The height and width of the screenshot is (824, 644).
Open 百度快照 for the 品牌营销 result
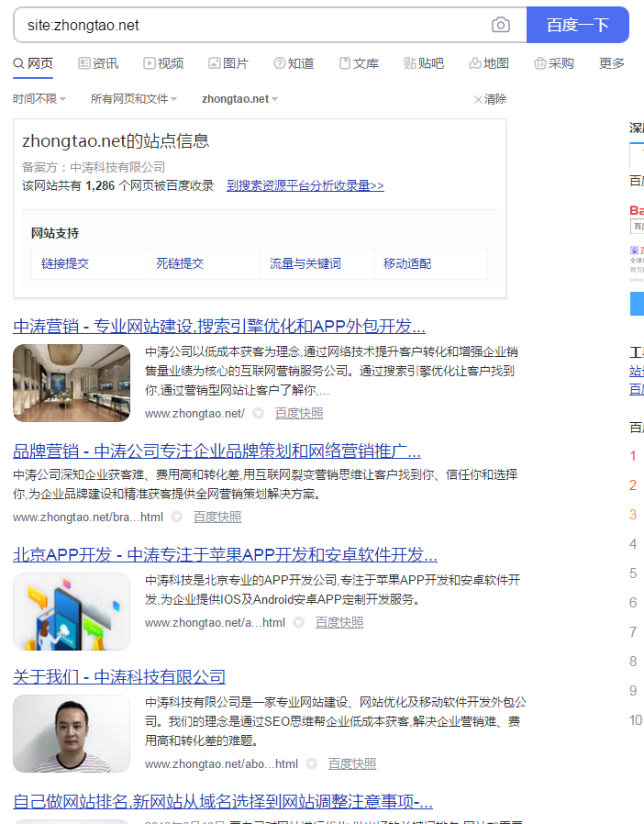[217, 518]
